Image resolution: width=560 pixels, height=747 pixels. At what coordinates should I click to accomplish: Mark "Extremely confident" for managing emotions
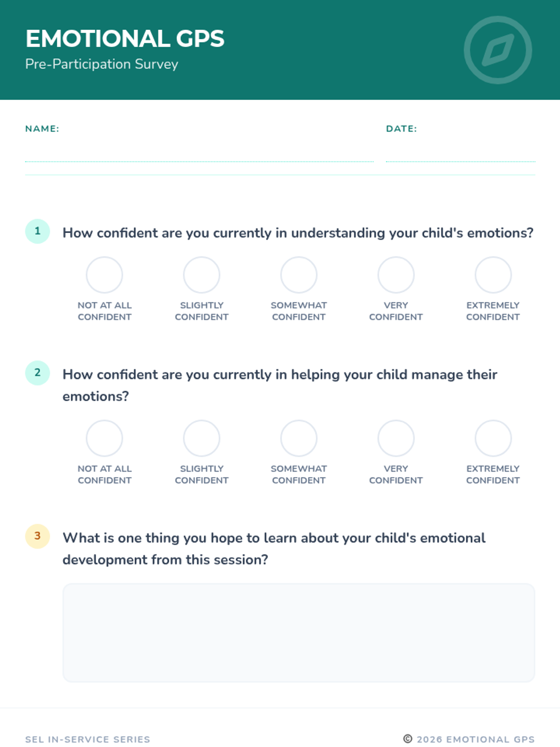(x=493, y=438)
